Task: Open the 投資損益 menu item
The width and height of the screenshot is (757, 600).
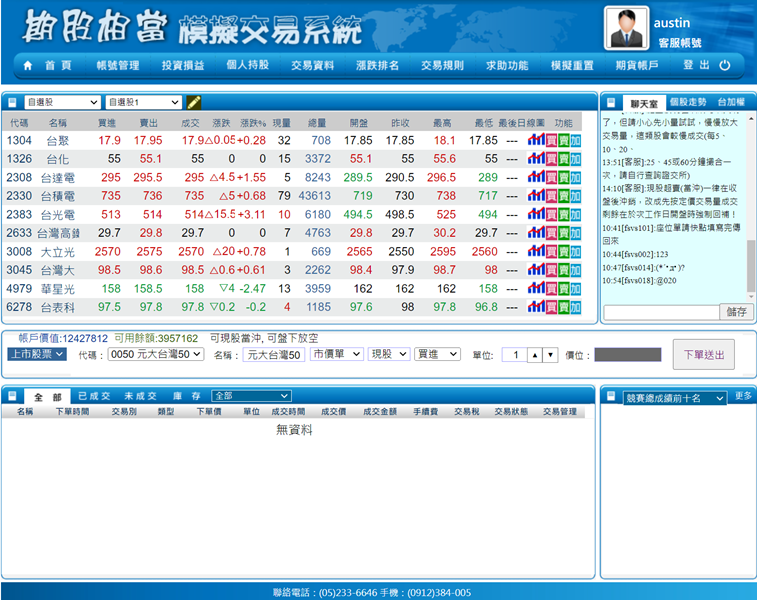Action: 182,65
